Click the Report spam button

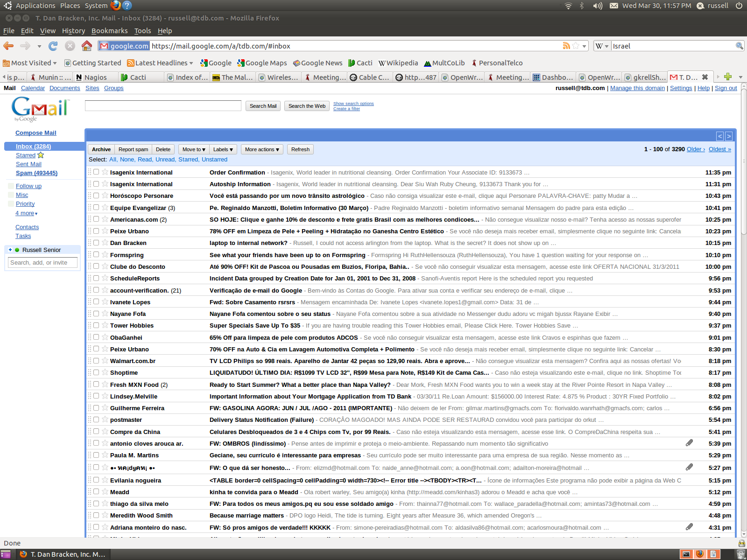coord(133,149)
